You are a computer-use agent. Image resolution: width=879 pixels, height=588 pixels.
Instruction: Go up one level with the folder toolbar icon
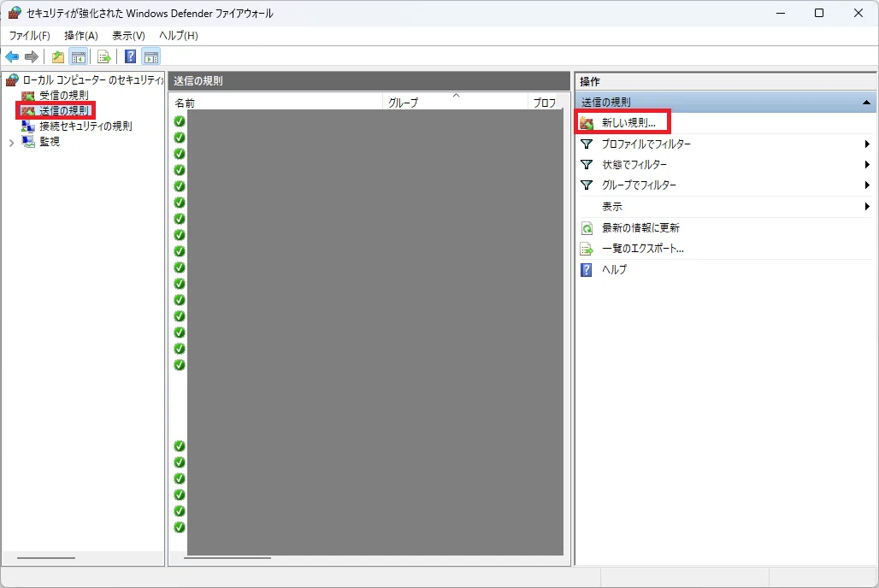point(58,56)
